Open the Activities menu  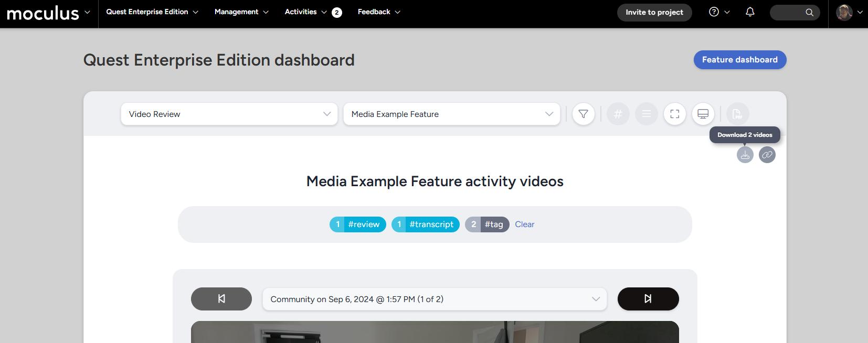[305, 12]
